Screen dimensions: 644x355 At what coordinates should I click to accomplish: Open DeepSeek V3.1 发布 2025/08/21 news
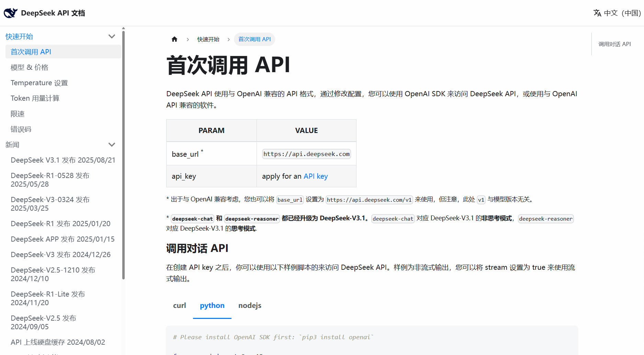click(63, 160)
